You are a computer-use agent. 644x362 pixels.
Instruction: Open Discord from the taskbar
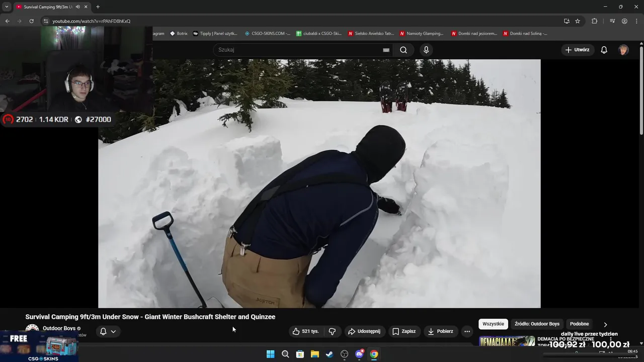[x=359, y=354]
